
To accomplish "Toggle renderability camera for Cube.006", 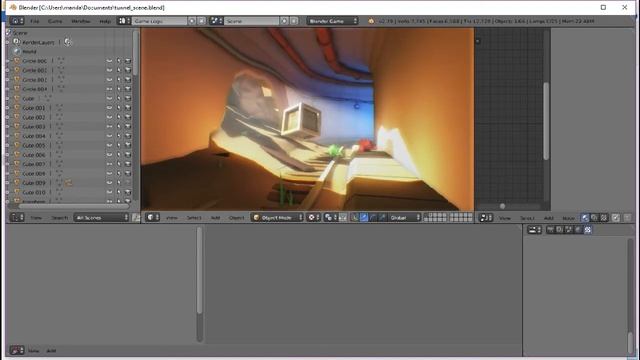I will [128, 155].
